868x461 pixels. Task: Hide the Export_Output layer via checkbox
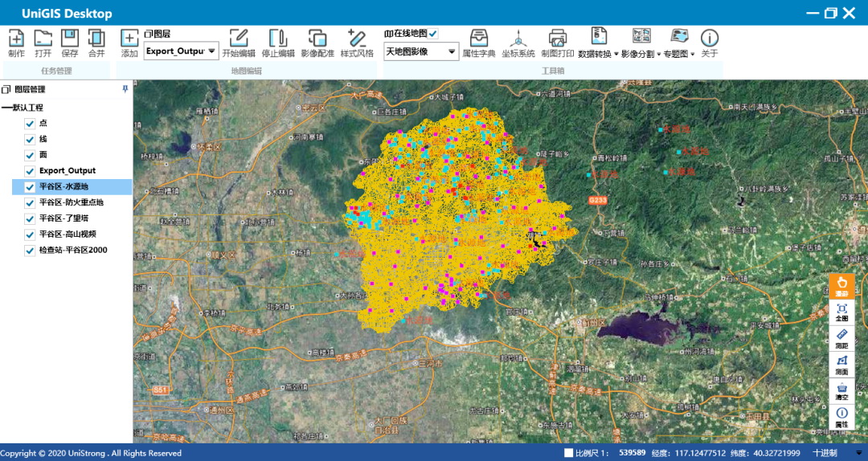(x=30, y=171)
